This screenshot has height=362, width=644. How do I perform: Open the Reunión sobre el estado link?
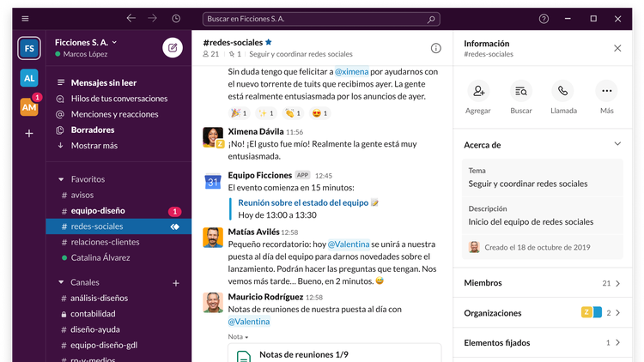pos(303,202)
